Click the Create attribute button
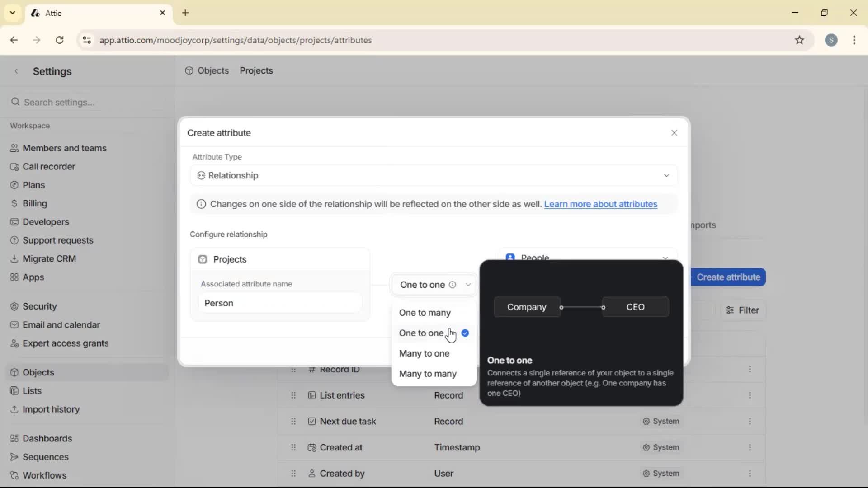Viewport: 868px width, 488px height. click(x=728, y=277)
